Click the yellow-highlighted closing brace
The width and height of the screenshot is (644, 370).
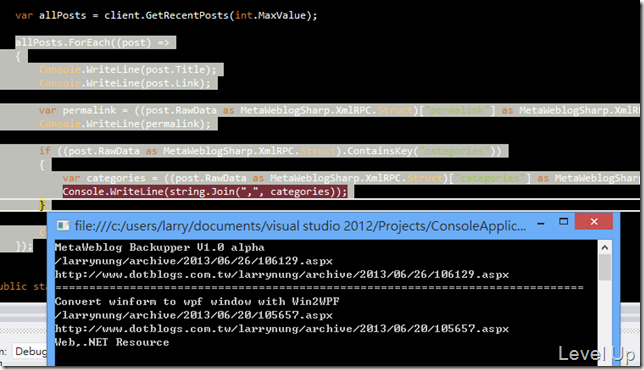(x=42, y=205)
